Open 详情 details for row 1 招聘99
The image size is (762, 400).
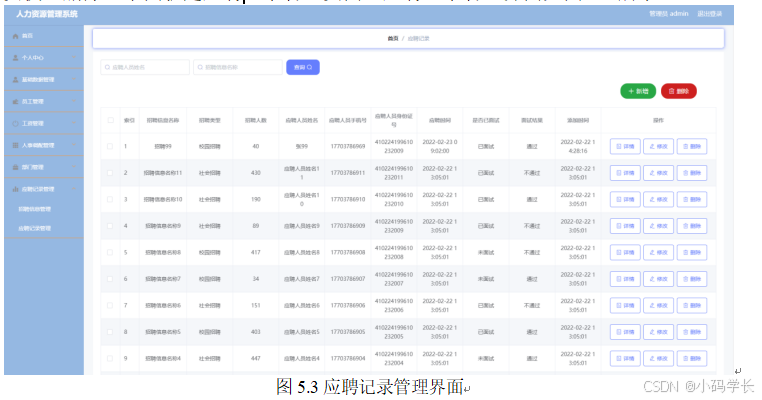625,146
